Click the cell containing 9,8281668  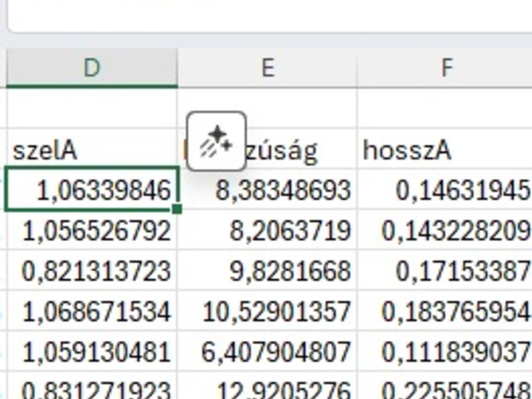[x=268, y=270]
